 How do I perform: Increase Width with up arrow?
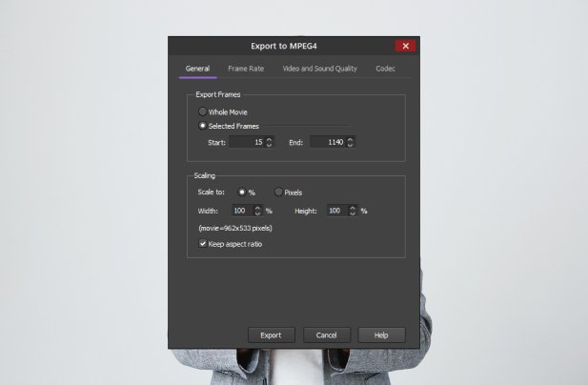tap(257, 208)
